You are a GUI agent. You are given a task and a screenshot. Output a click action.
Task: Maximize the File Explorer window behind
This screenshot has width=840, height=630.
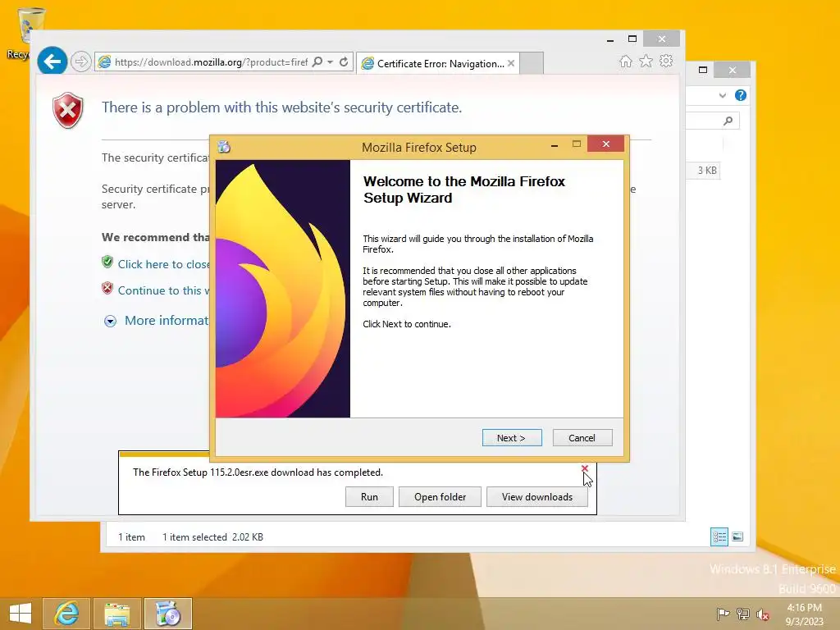[703, 70]
